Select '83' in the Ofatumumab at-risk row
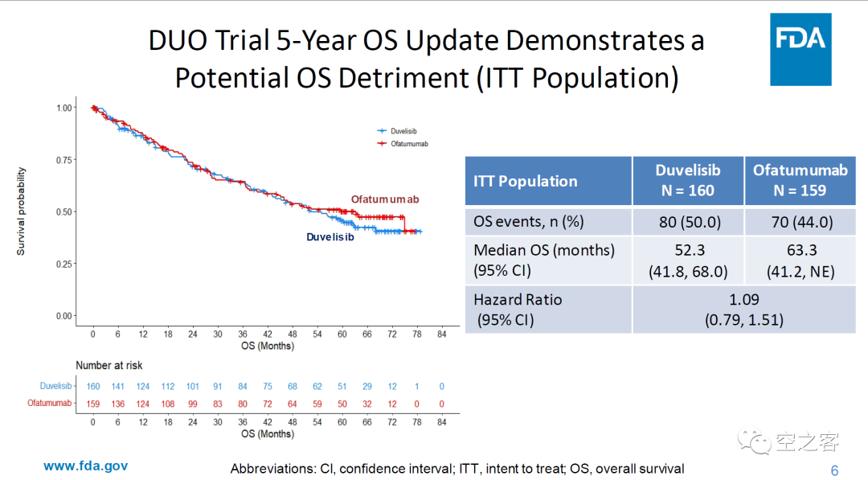The image size is (868, 480). [218, 404]
